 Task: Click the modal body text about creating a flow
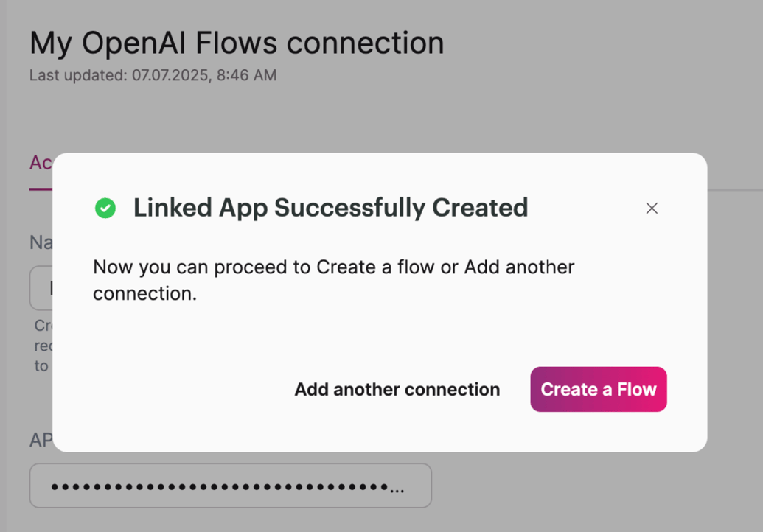(x=332, y=280)
